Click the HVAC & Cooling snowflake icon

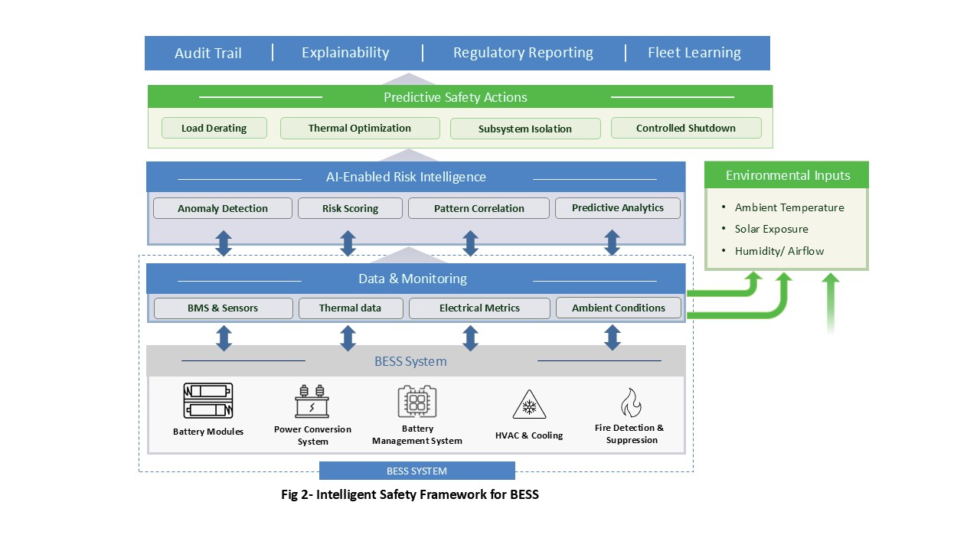(x=528, y=405)
